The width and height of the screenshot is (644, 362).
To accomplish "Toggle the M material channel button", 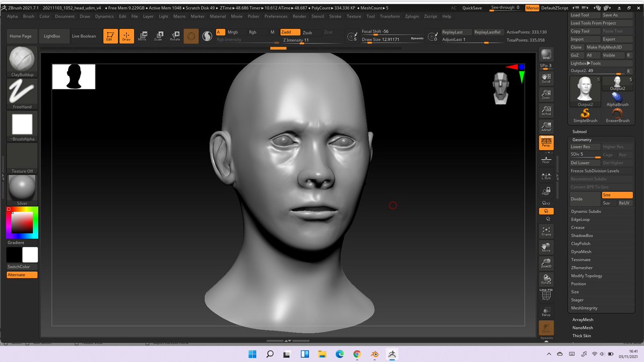I will pyautogui.click(x=272, y=32).
